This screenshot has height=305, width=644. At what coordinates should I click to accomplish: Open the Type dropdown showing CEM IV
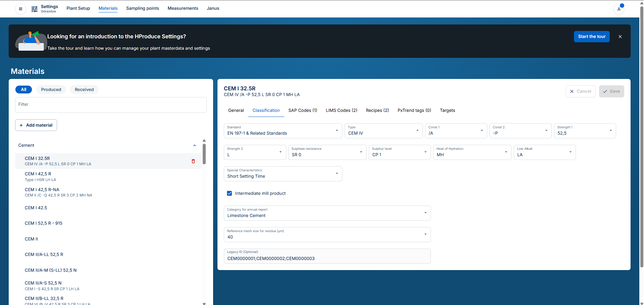(384, 131)
